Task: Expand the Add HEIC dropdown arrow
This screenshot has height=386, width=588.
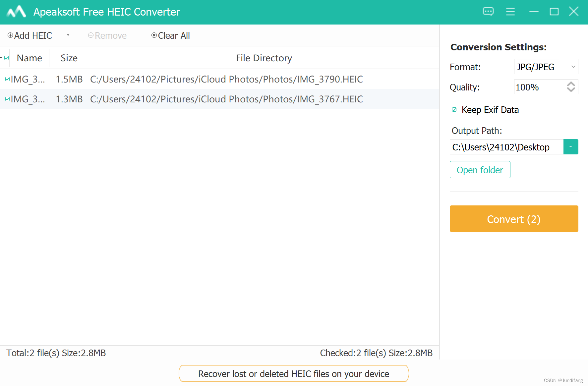Action: pyautogui.click(x=68, y=35)
